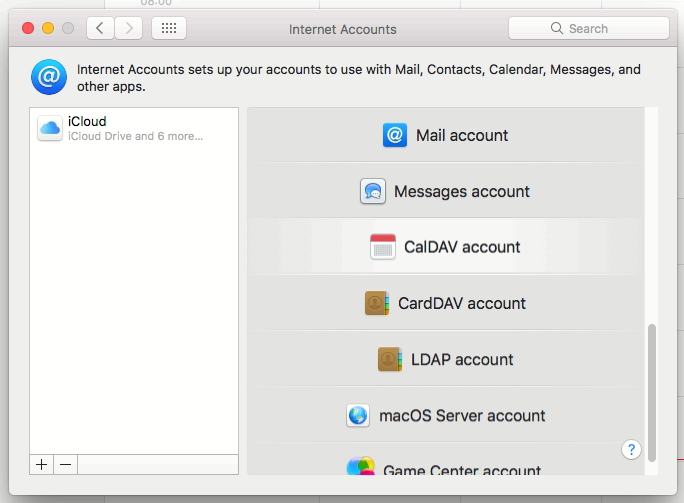Choose "LDAP account" label
The height and width of the screenshot is (503, 684).
(x=462, y=359)
